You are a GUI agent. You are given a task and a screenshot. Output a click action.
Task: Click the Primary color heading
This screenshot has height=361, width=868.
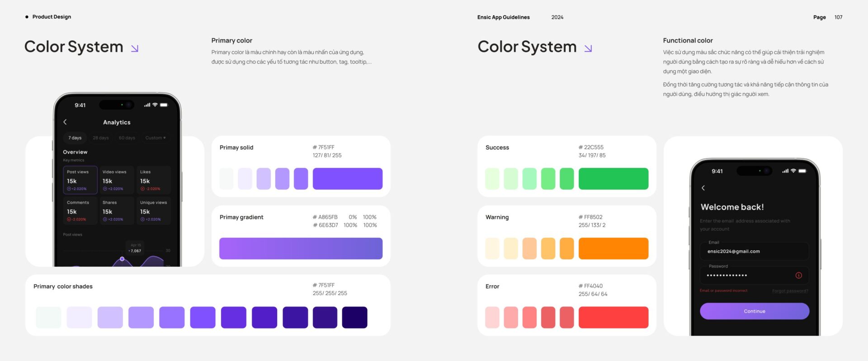[x=232, y=41]
